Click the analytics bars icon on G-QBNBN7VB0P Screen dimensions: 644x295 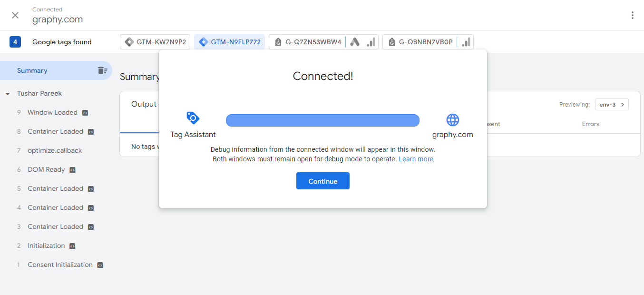click(466, 42)
